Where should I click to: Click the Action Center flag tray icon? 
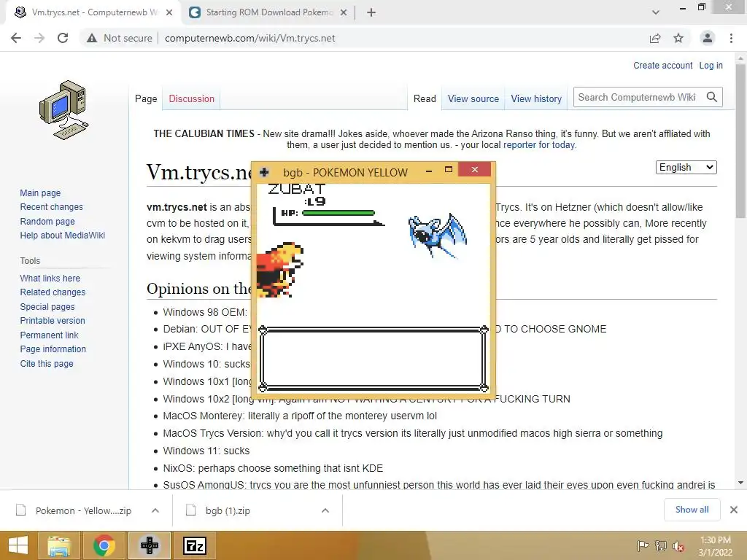click(643, 545)
